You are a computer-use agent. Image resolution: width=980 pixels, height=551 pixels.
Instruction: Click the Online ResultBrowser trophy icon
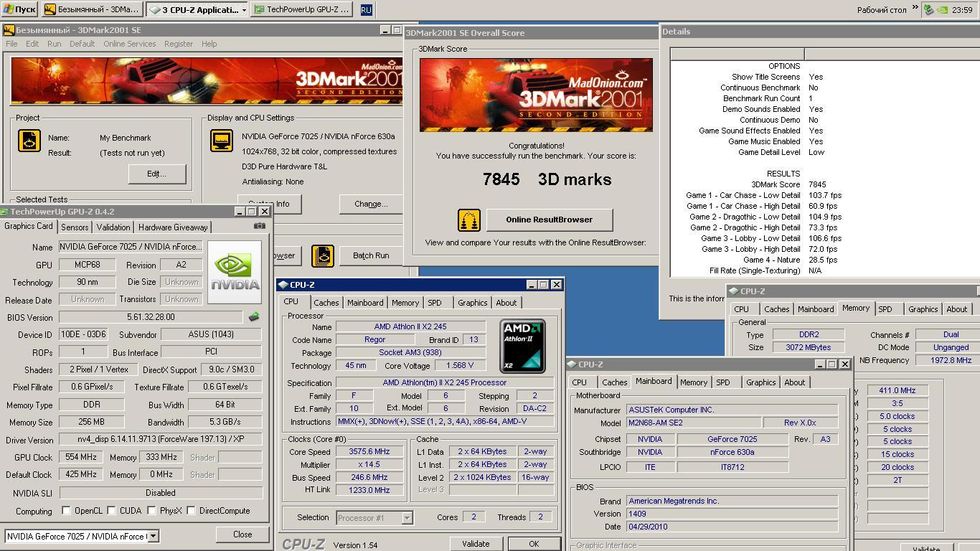click(469, 220)
